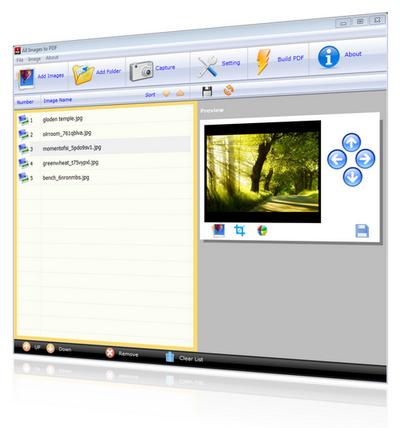Screen dimensions: 400x428
Task: Click the red Remove X icon
Action: pos(110,353)
